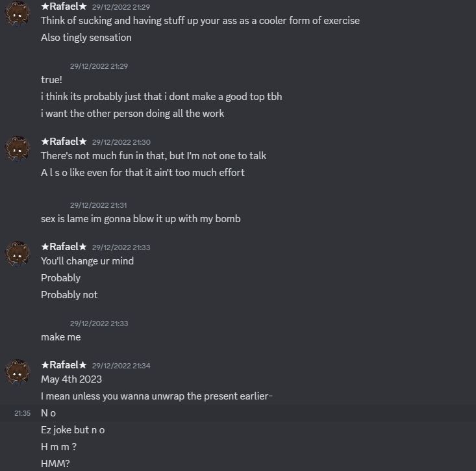Click the ★Rafael★ username at 21:29
This screenshot has height=471, width=476.
click(x=64, y=6)
